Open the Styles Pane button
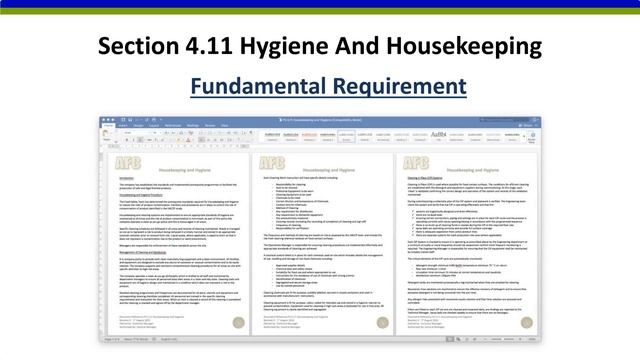 click(x=532, y=137)
